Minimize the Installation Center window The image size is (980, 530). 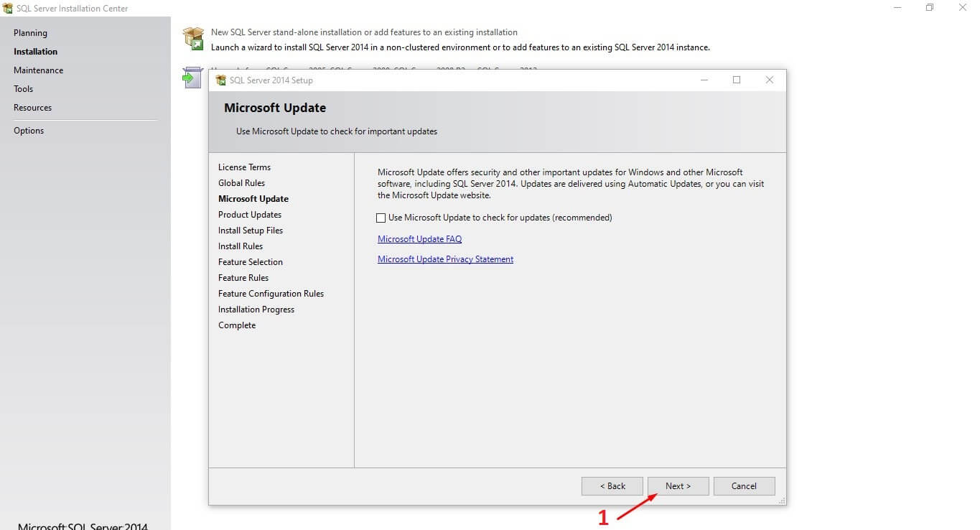tap(897, 8)
